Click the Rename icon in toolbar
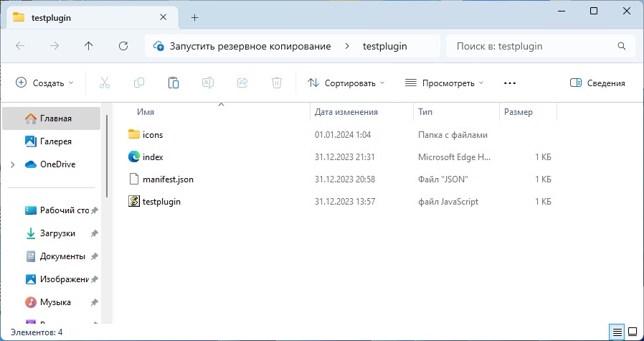This screenshot has width=644, height=341. pyautogui.click(x=208, y=83)
